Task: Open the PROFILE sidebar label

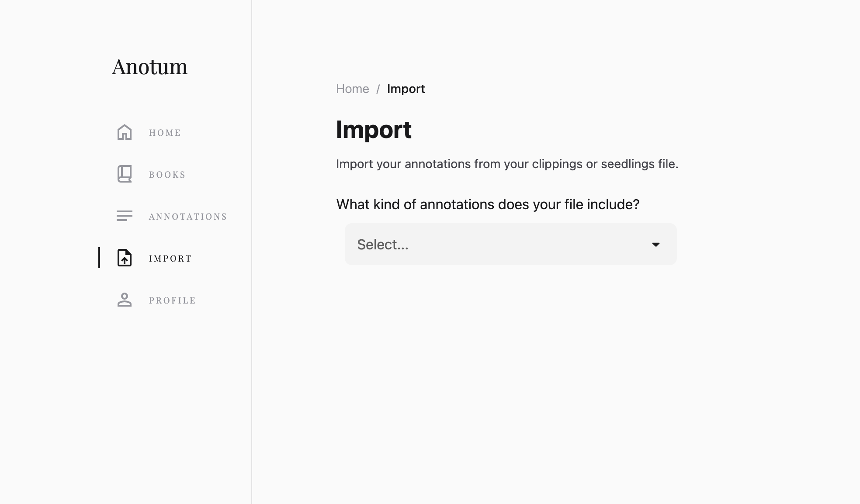Action: click(172, 300)
